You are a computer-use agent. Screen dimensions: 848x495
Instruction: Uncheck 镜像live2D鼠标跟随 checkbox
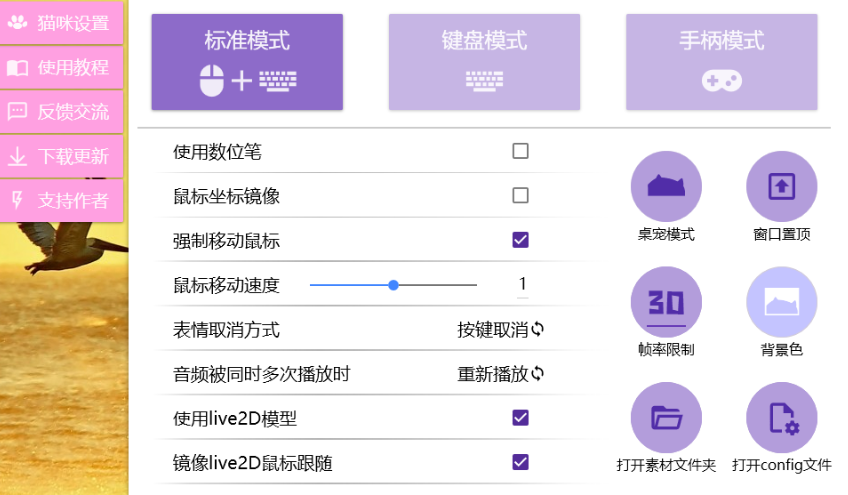[x=520, y=462]
